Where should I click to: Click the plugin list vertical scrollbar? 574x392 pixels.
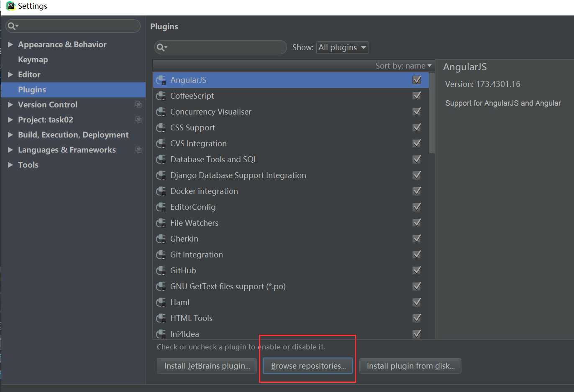pos(432,113)
